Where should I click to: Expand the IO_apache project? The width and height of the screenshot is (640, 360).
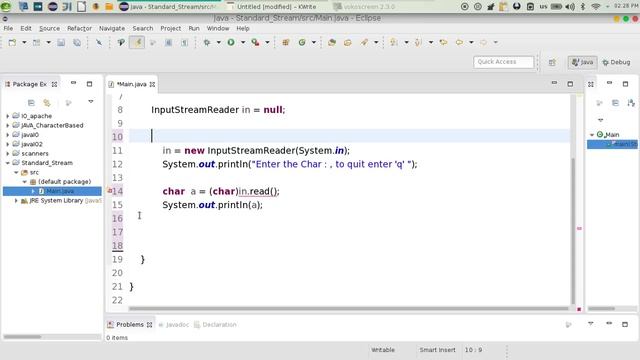click(x=8, y=116)
